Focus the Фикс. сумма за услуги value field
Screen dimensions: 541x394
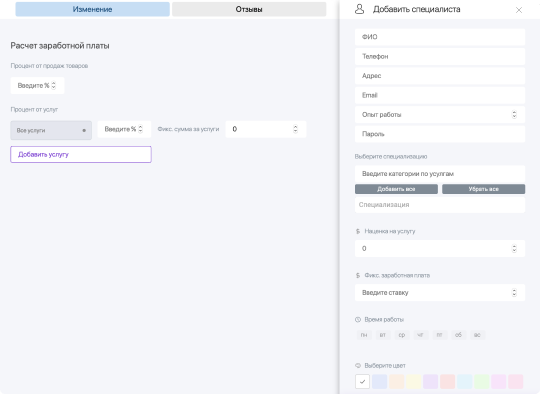pos(266,129)
